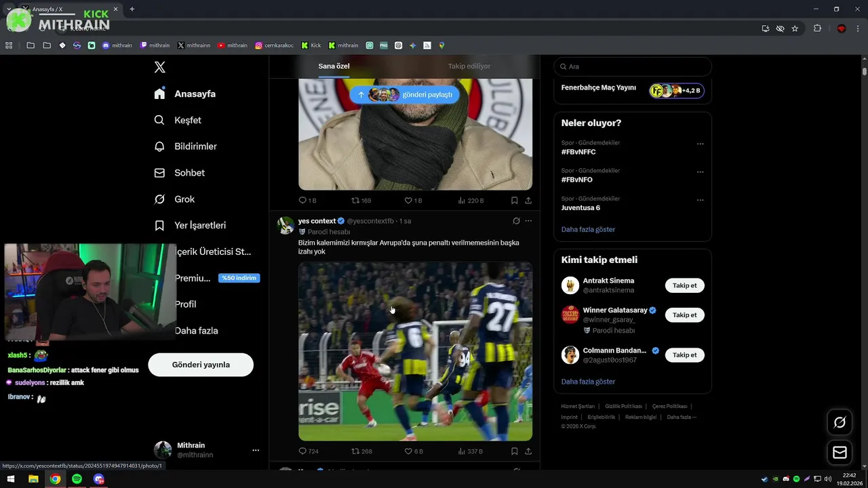
Task: Open more options for #FBvNFFC trend
Action: point(701,144)
